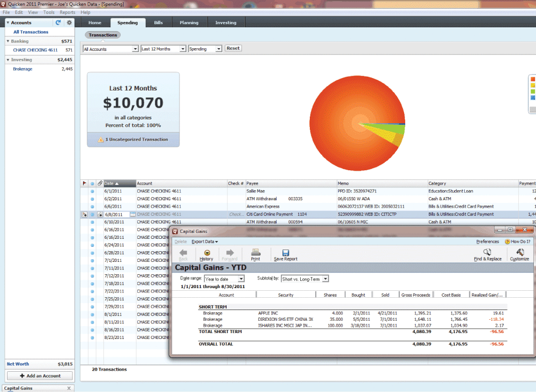This screenshot has height=392, width=536.
Task: Click the attachment icon in 6/8/2011 row
Action: pyautogui.click(x=100, y=214)
